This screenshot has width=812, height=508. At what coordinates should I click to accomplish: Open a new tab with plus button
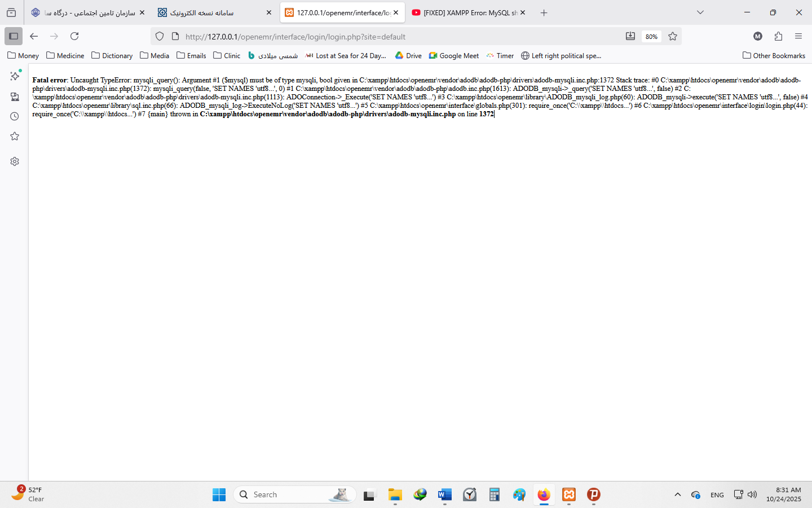click(544, 12)
